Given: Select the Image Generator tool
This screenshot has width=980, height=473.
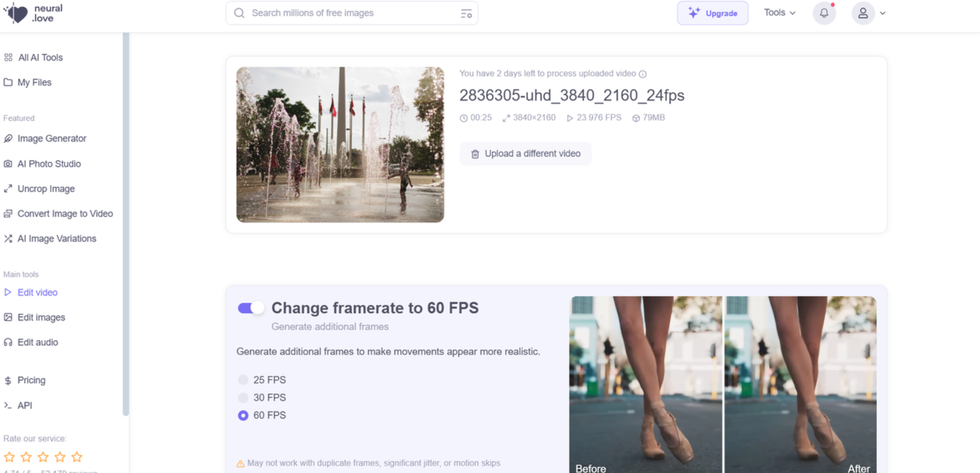Looking at the screenshot, I should coord(52,138).
